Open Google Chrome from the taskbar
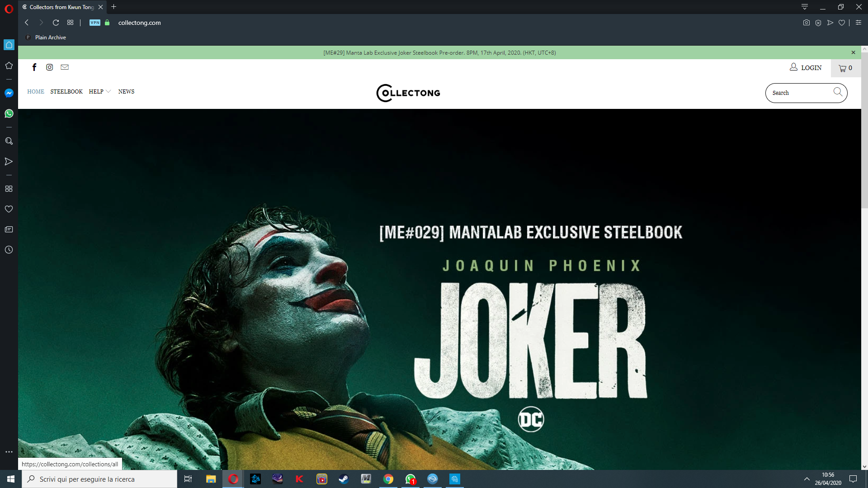The image size is (868, 488). coord(388,479)
